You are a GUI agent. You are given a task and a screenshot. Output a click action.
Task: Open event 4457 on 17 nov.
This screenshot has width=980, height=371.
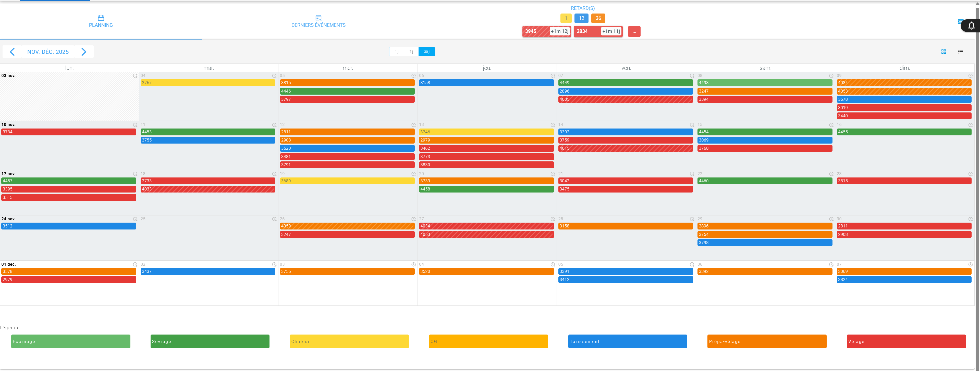click(68, 181)
